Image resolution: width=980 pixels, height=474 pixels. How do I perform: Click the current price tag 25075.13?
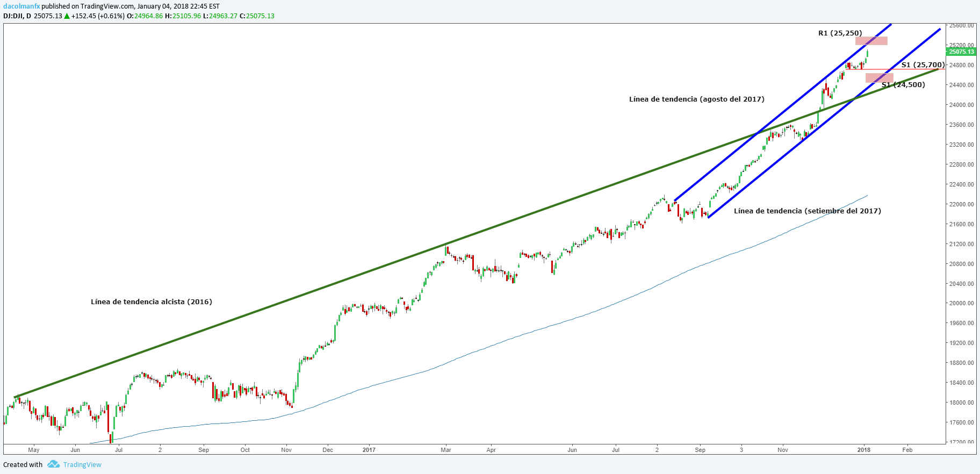[961, 52]
